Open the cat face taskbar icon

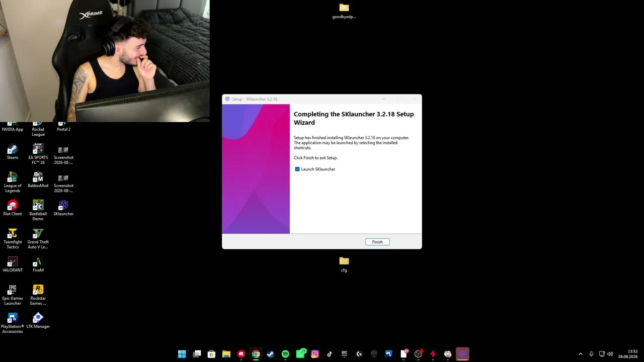click(x=448, y=354)
